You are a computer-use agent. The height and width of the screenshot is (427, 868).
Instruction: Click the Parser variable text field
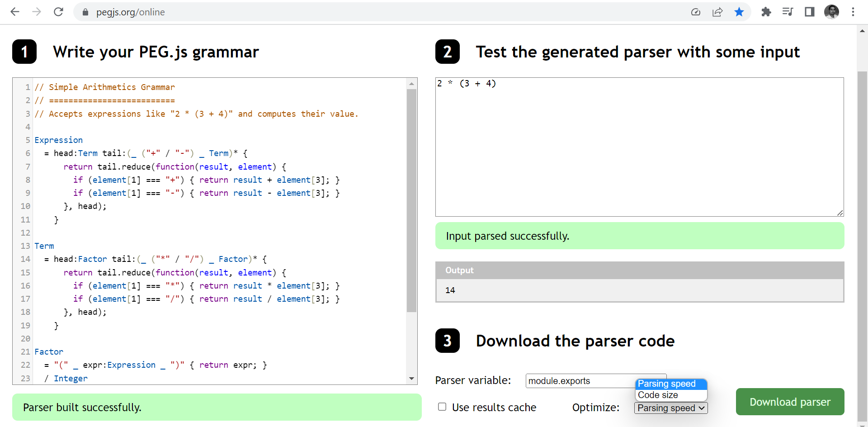pos(580,381)
